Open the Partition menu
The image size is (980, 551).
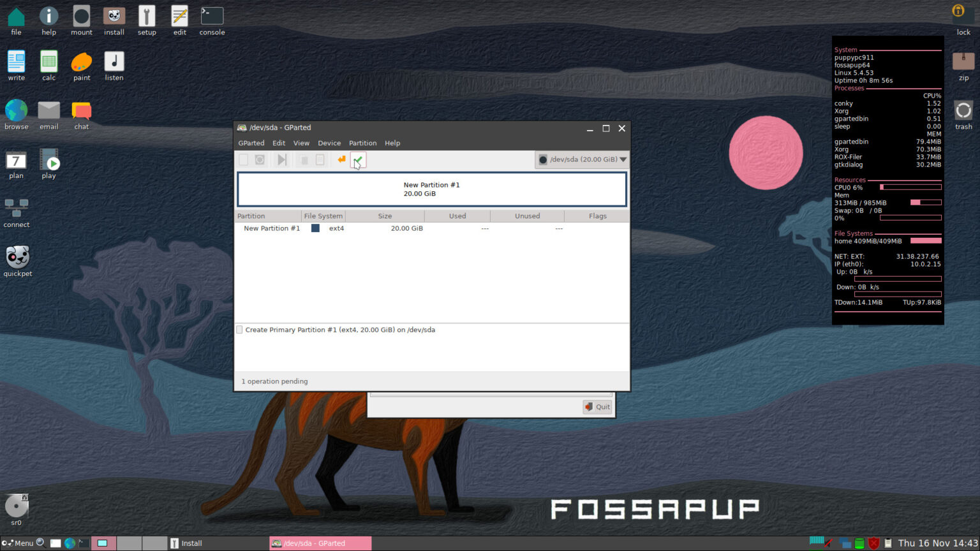pyautogui.click(x=362, y=143)
